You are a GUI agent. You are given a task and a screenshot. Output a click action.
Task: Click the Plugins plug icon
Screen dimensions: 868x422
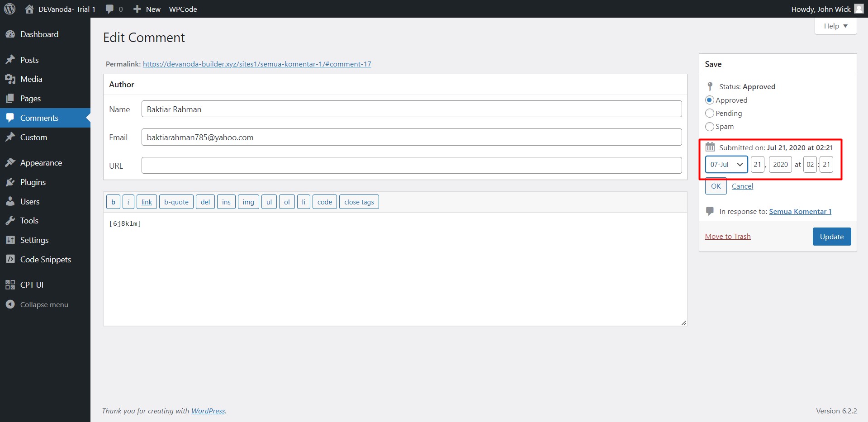point(10,182)
